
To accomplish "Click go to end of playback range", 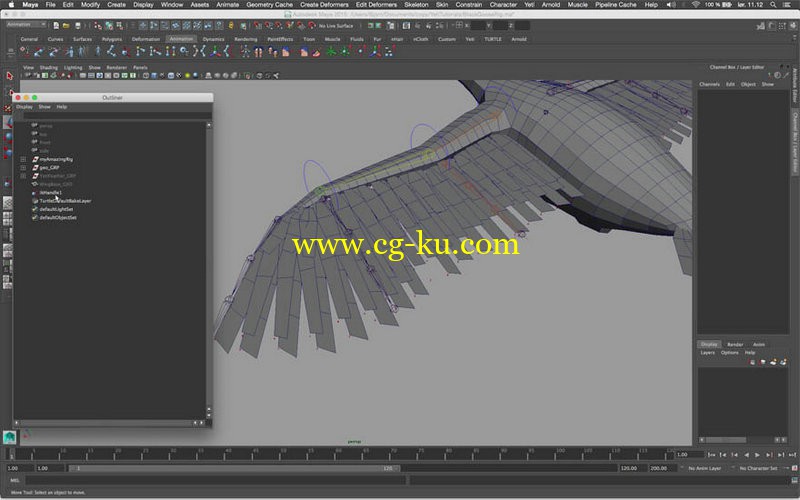I will (x=792, y=455).
